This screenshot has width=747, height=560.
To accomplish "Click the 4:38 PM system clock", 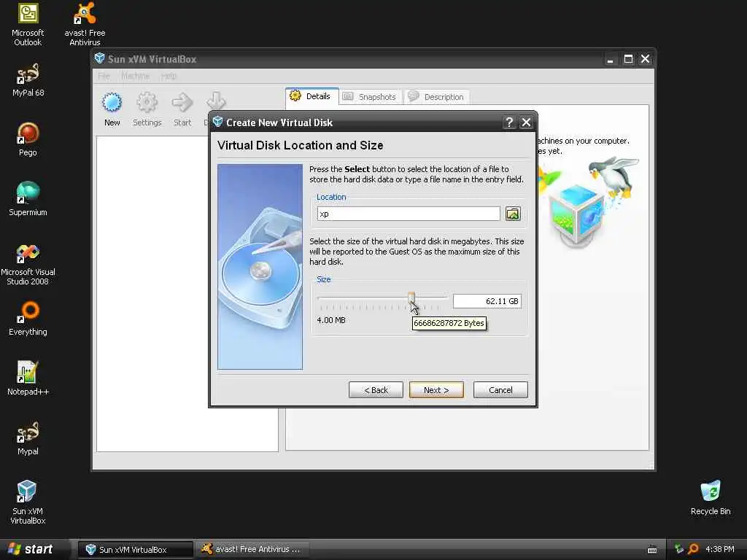I will (720, 549).
